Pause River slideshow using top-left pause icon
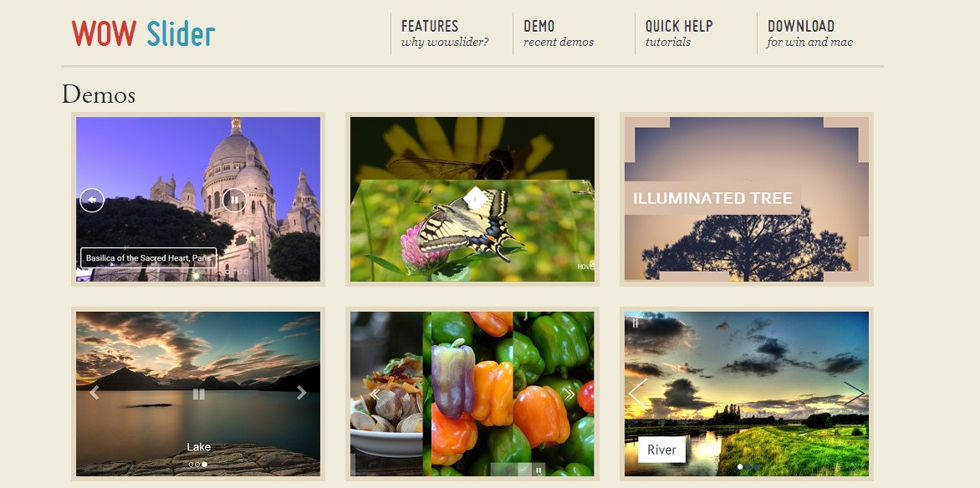 click(635, 323)
